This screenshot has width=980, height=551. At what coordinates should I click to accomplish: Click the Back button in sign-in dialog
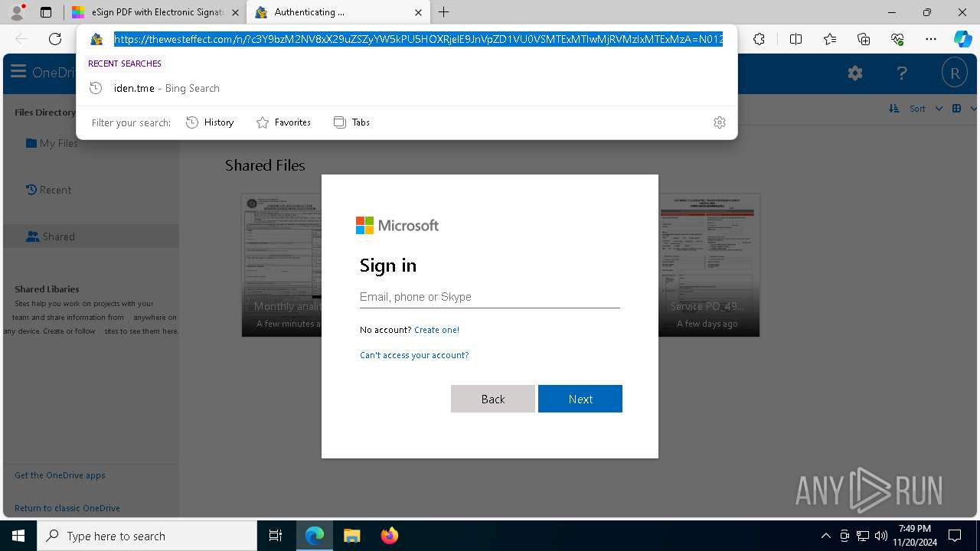coord(493,399)
